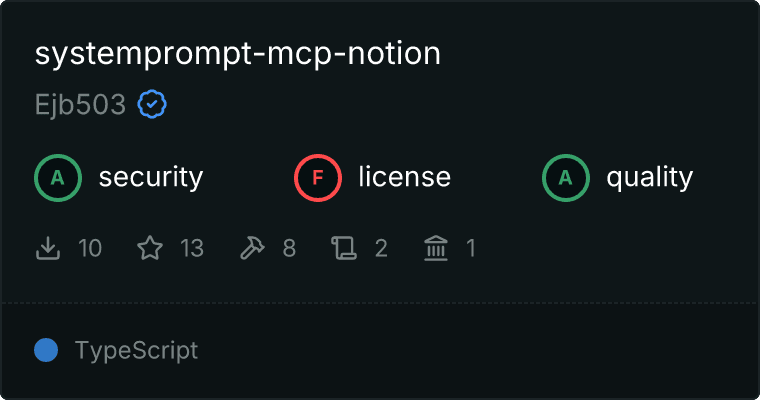This screenshot has height=400, width=760.
Task: Click the downloads arrow icon
Action: [x=48, y=248]
